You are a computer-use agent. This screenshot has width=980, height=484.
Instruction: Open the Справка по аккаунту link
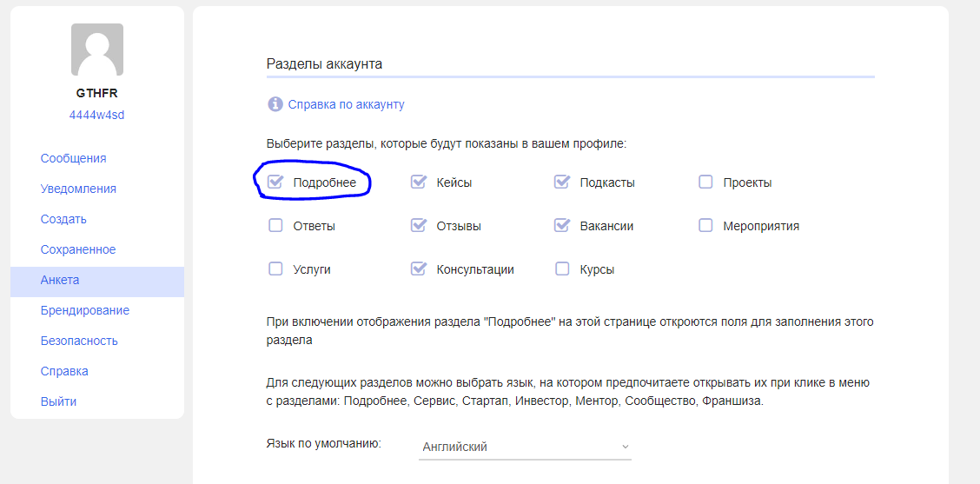[346, 104]
